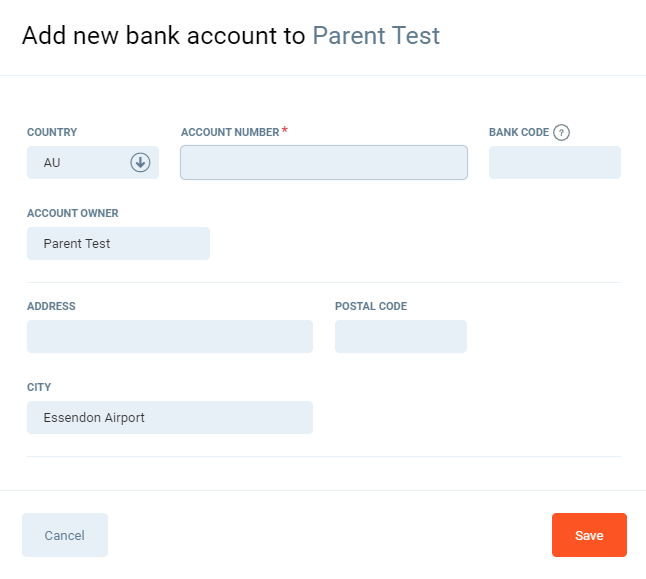Click the Country field label
646x579 pixels.
click(x=52, y=132)
